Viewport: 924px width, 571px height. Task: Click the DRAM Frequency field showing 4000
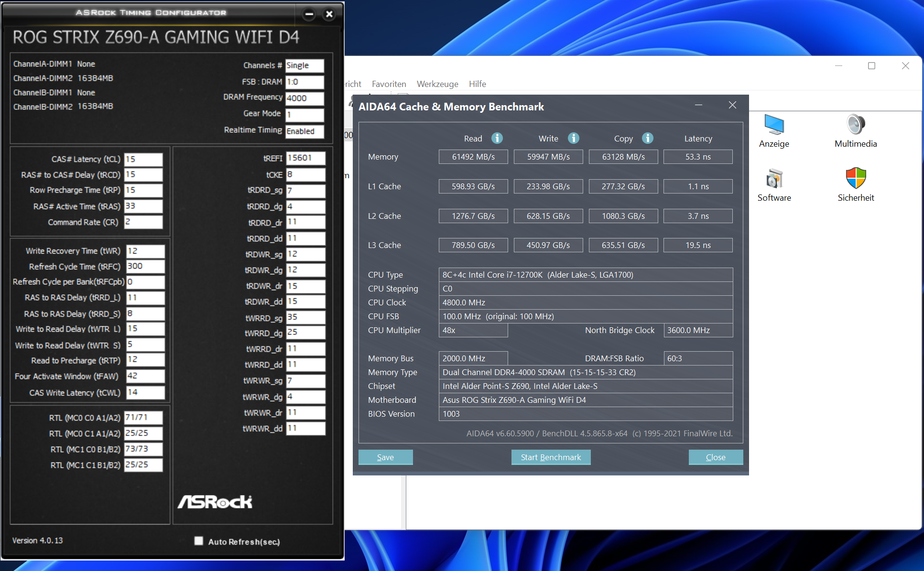pyautogui.click(x=304, y=98)
